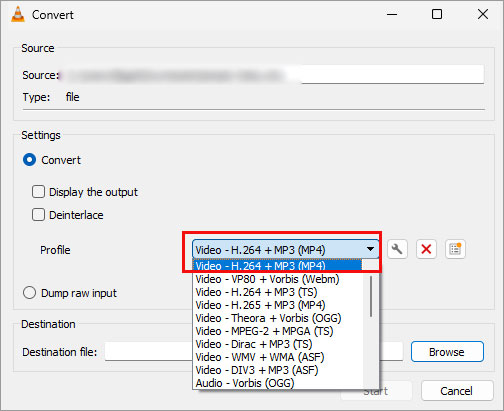Image resolution: width=504 pixels, height=411 pixels.
Task: Toggle the Deinterlace checkbox
Action: click(x=38, y=215)
